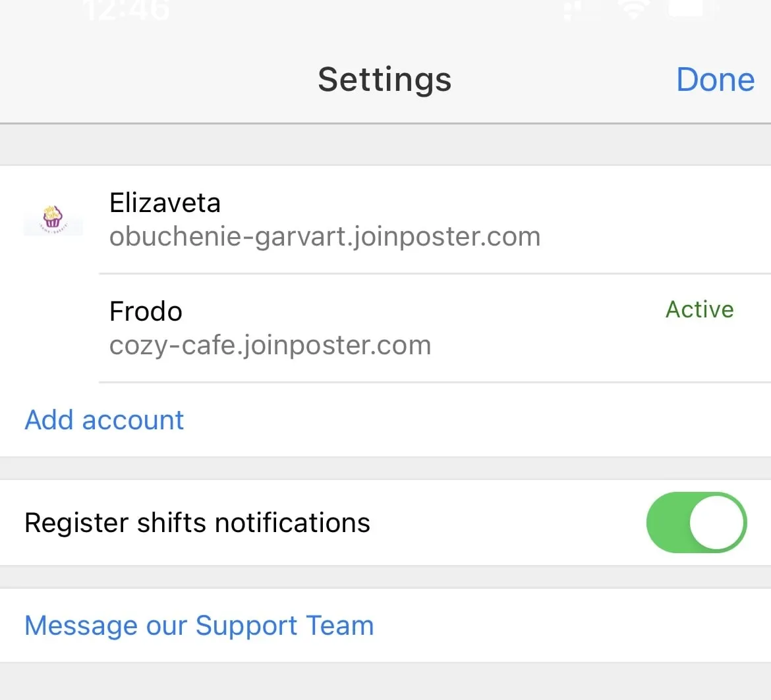Select the Elizaveta account name
Image resolution: width=771 pixels, height=700 pixels.
(165, 203)
